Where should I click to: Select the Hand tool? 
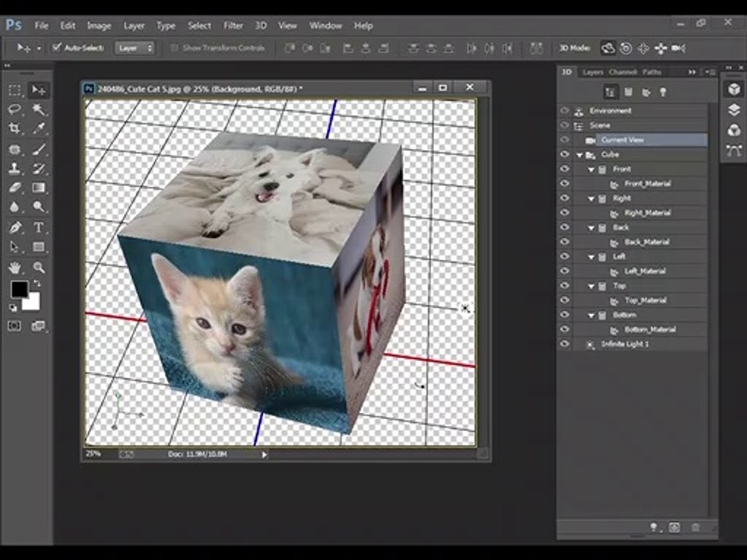coord(14,267)
